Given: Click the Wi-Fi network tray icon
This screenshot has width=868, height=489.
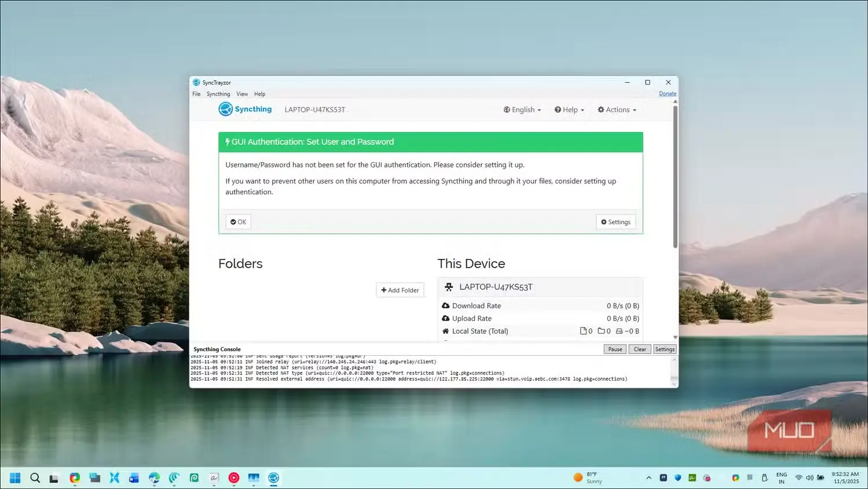Looking at the screenshot, I should point(799,478).
